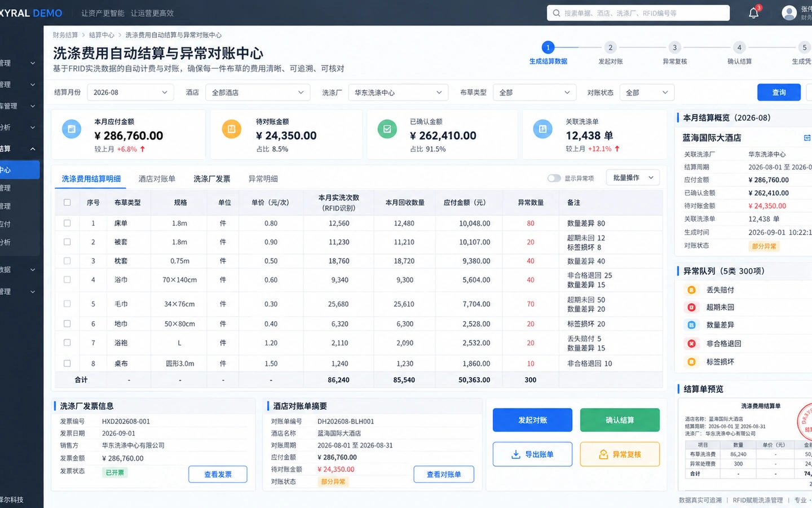Click the blue 发起对账 button

pos(532,420)
